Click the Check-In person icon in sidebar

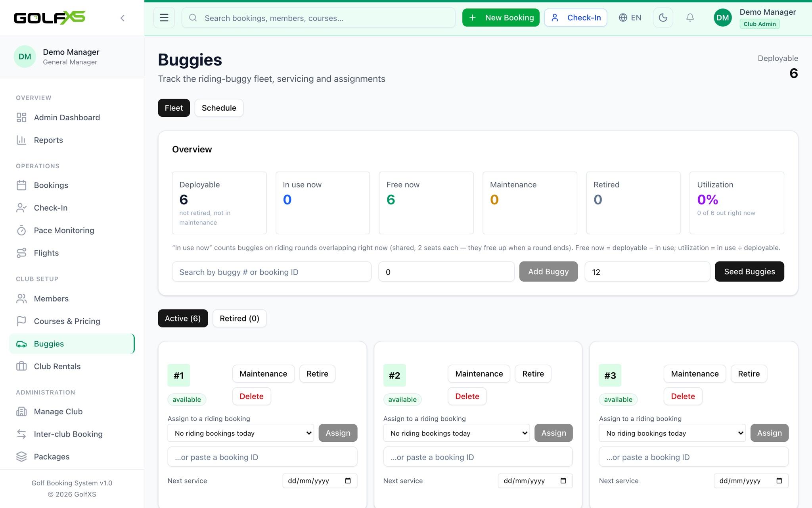21,208
